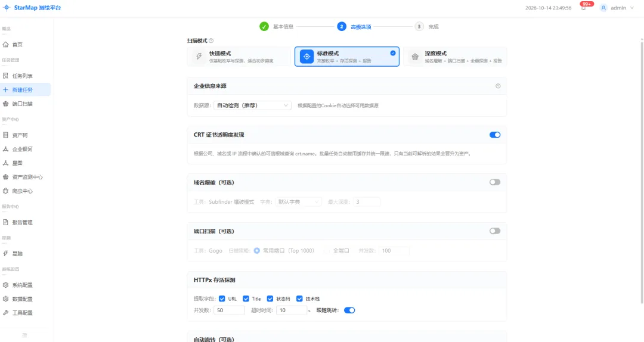The width and height of the screenshot is (644, 342).
Task: Click the 超时时间 field showing 10
Action: [292, 310]
